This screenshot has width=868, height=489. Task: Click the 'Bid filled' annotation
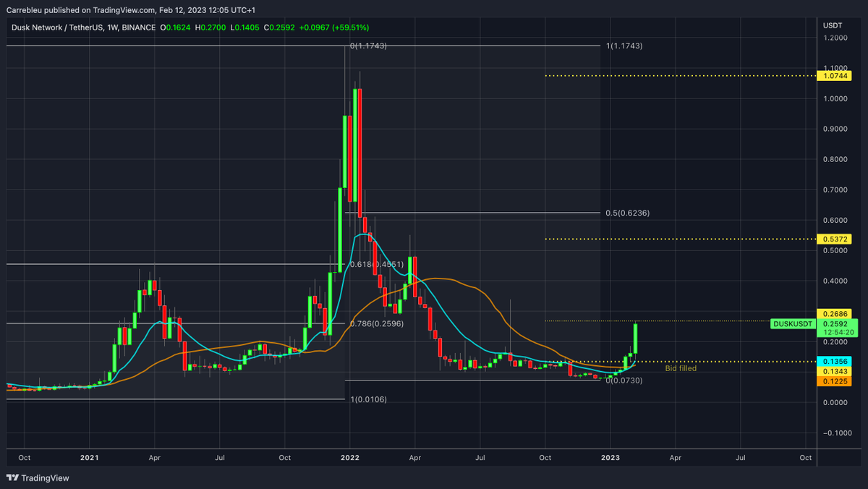[x=681, y=368]
